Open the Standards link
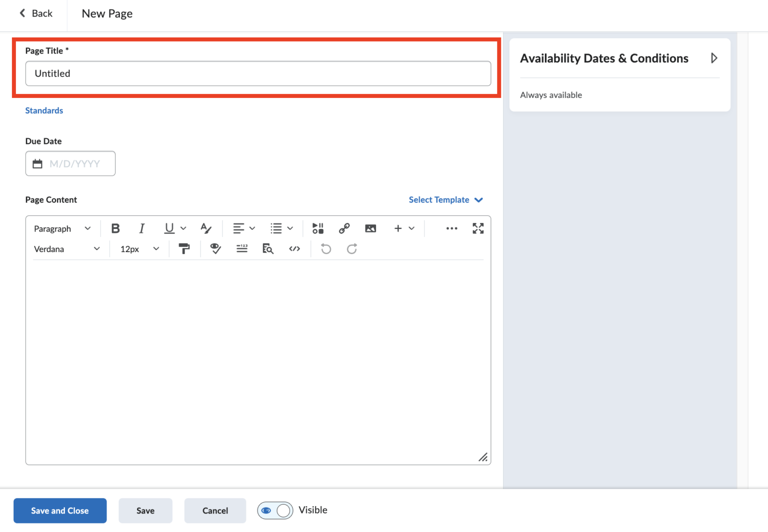The width and height of the screenshot is (768, 532). [44, 110]
